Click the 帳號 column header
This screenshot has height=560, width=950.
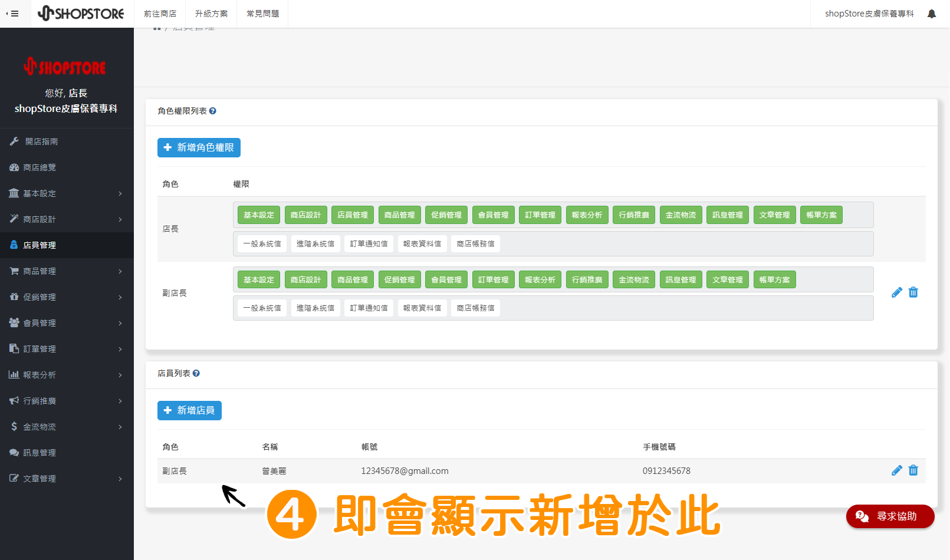tap(369, 447)
